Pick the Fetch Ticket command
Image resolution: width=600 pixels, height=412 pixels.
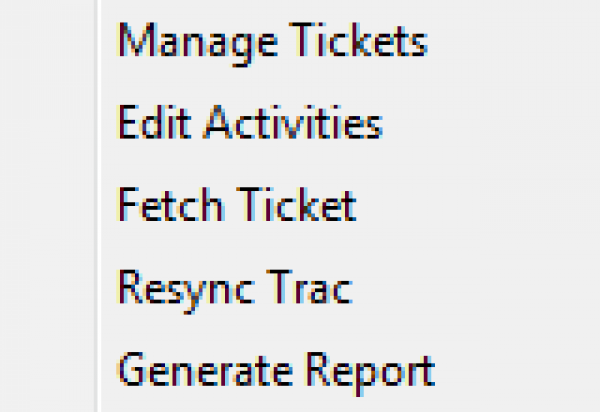click(x=237, y=207)
